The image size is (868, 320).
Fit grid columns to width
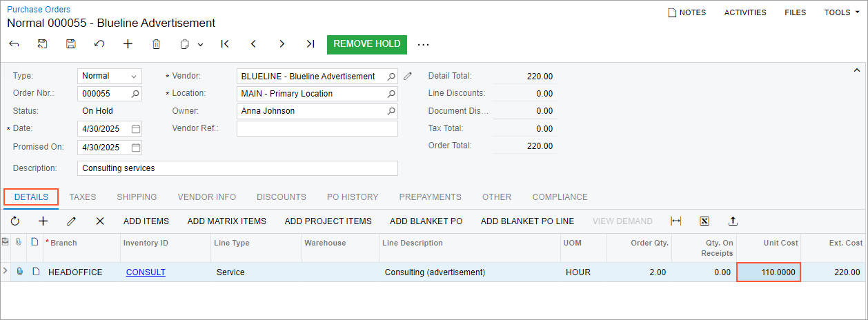[x=676, y=221]
